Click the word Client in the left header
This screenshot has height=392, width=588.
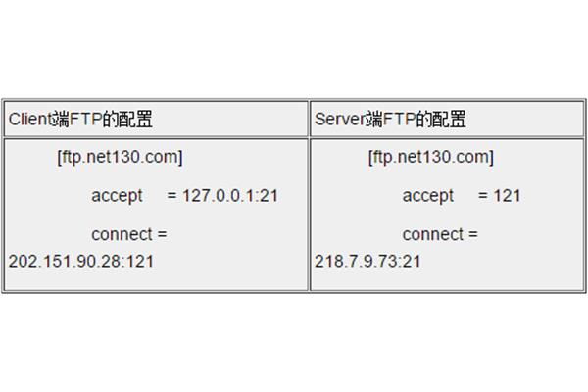(x=30, y=119)
